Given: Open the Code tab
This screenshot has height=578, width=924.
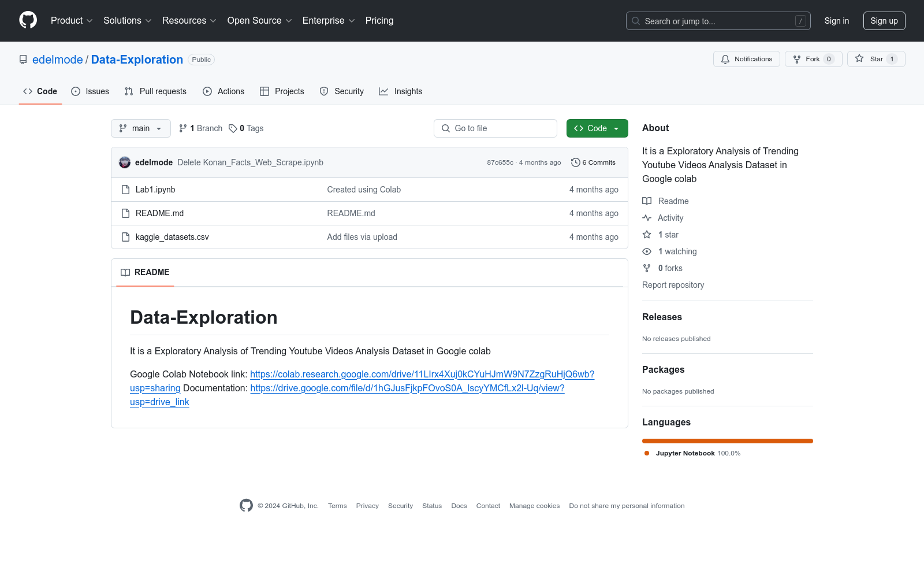Looking at the screenshot, I should pos(40,91).
